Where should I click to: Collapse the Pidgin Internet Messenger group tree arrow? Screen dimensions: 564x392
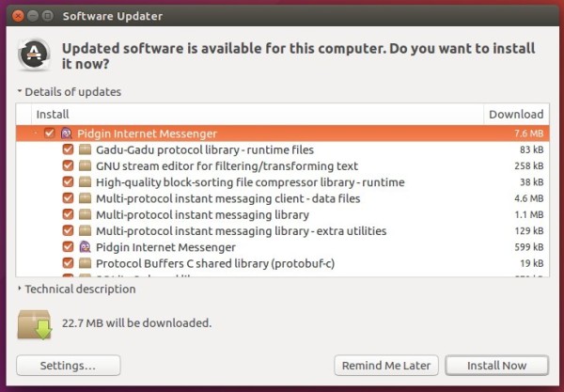coord(36,133)
